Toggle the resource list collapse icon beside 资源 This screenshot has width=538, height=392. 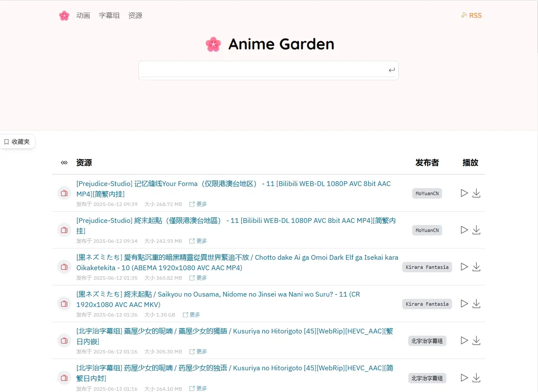(64, 163)
